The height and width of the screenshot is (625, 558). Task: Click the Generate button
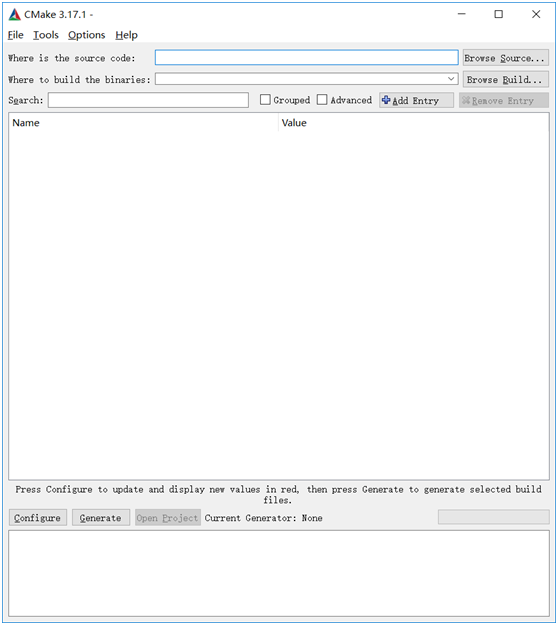point(101,517)
